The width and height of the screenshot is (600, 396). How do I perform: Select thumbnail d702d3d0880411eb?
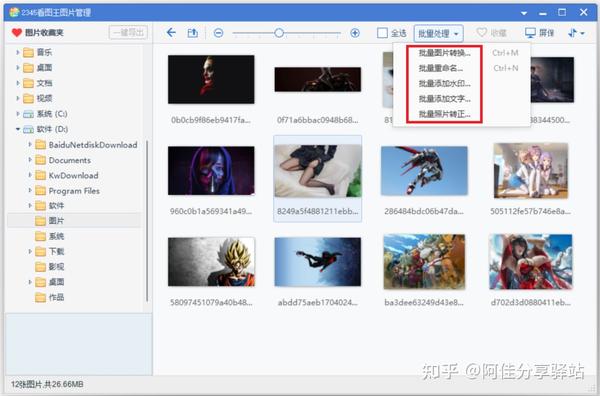coord(531,262)
